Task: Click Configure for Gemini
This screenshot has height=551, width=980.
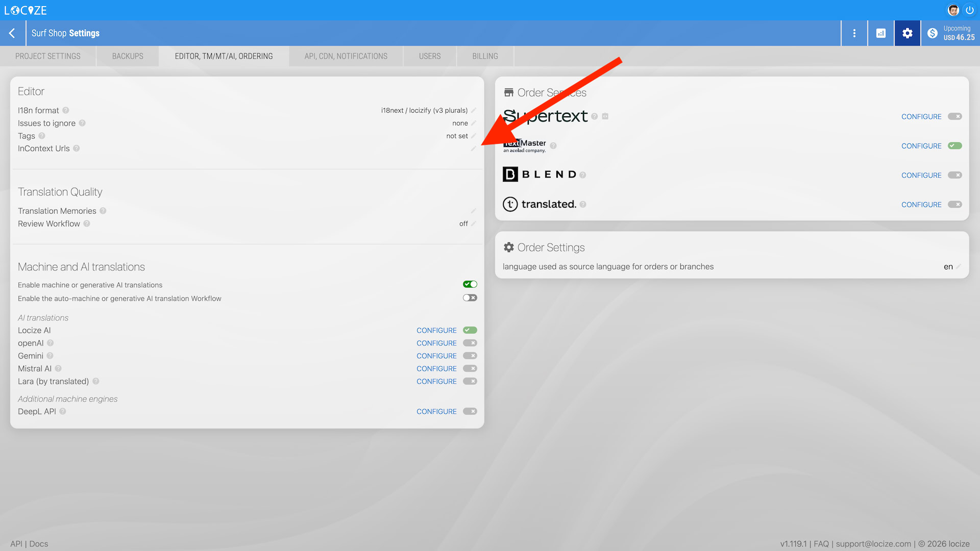Action: (436, 356)
